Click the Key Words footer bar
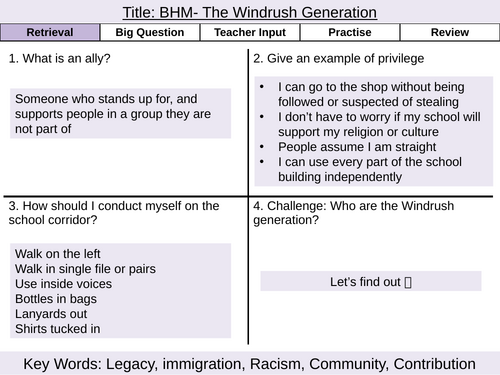500x375 pixels. pyautogui.click(x=250, y=363)
